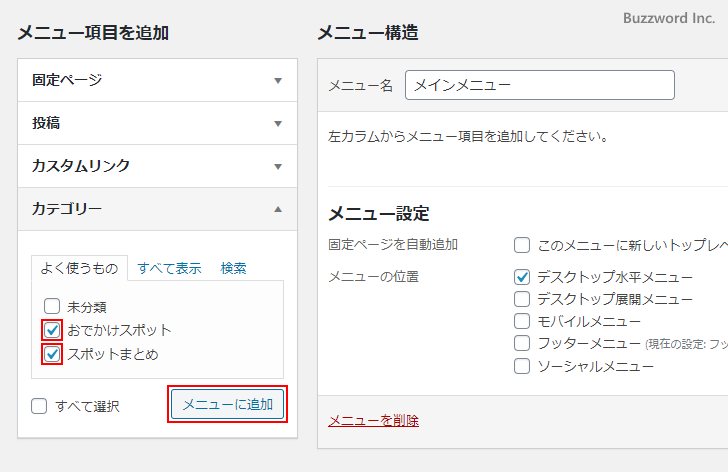Expand the 固定ページ accordion arrow
728x472 pixels.
[x=278, y=81]
